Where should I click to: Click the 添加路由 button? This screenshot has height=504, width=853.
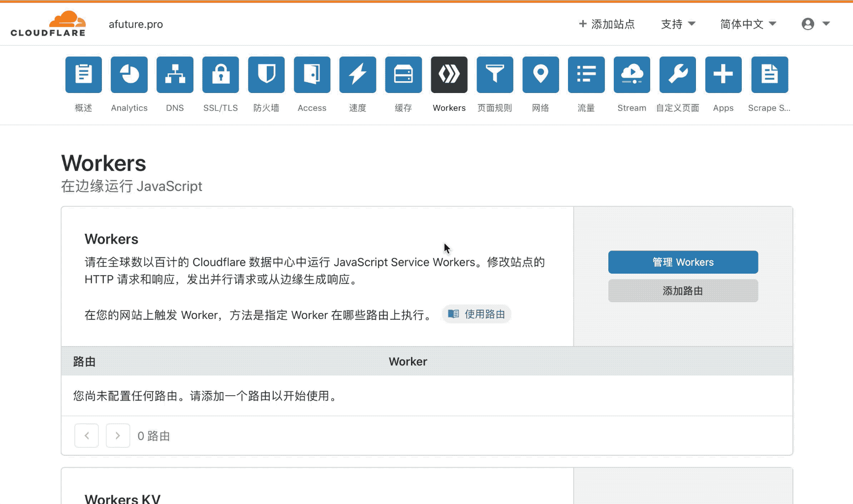[683, 291]
